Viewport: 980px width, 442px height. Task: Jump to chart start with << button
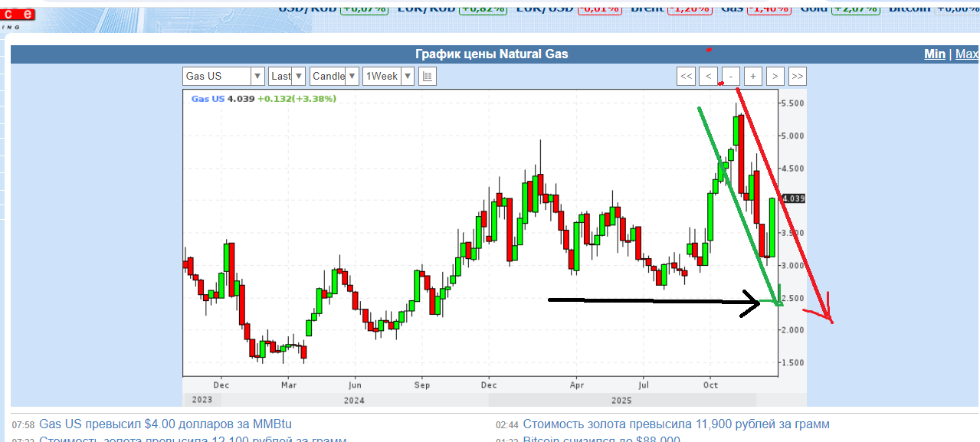[x=687, y=76]
